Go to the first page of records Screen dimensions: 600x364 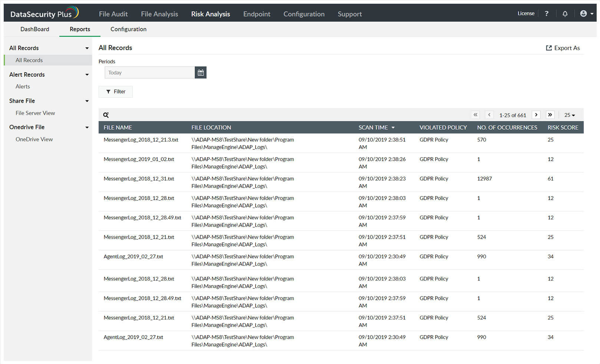pos(475,115)
